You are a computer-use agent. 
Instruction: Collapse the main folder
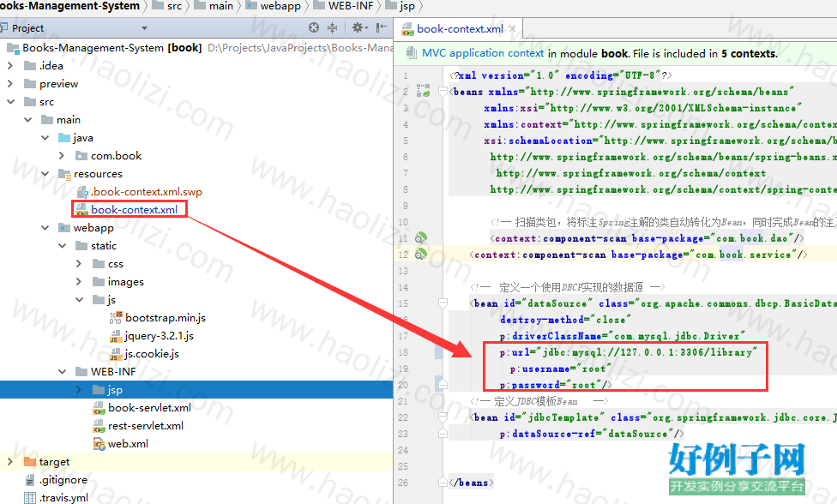point(27,120)
